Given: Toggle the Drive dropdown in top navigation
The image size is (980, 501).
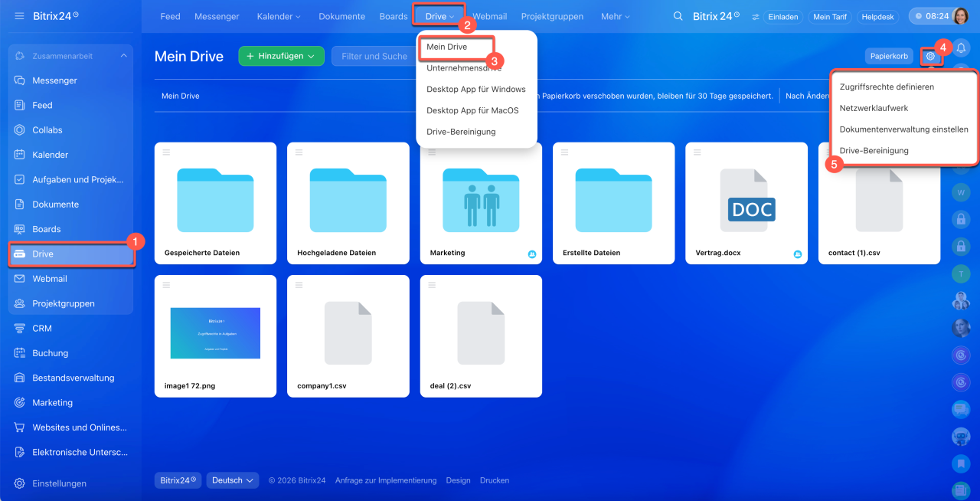Looking at the screenshot, I should pyautogui.click(x=439, y=16).
